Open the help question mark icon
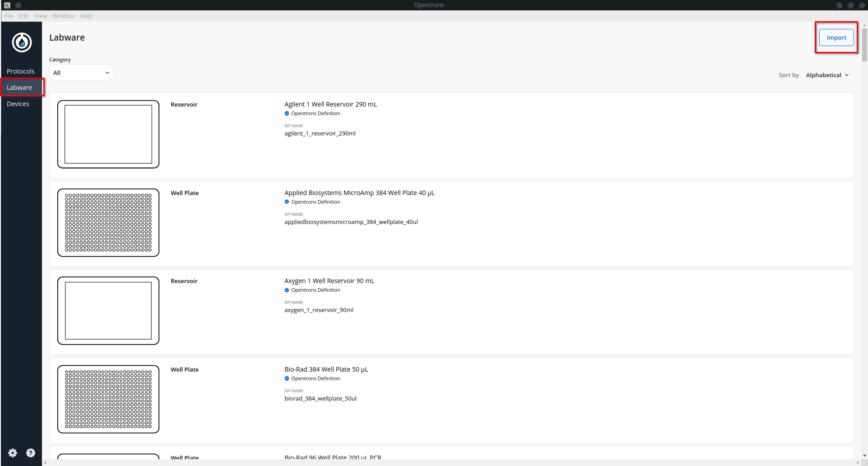 pos(31,453)
